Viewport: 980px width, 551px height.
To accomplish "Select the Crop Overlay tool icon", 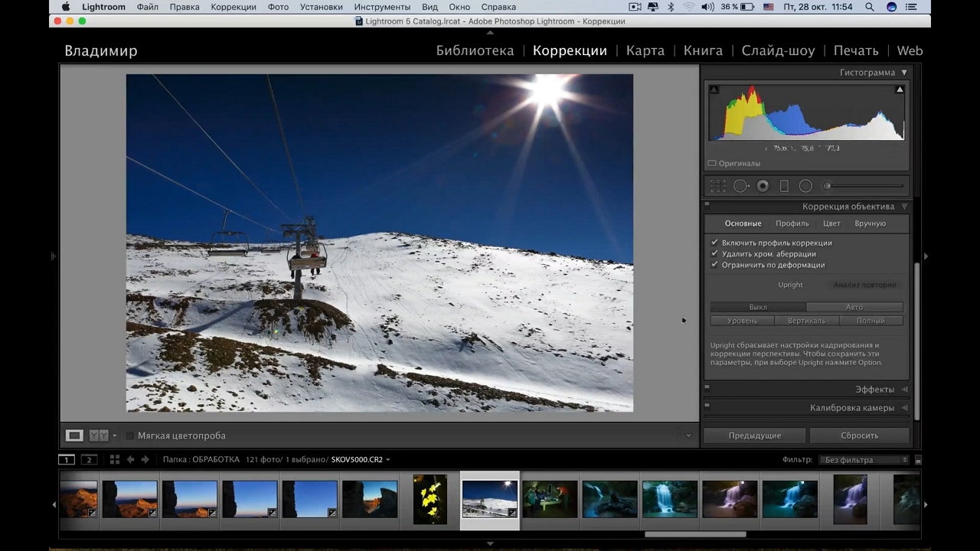I will [718, 186].
